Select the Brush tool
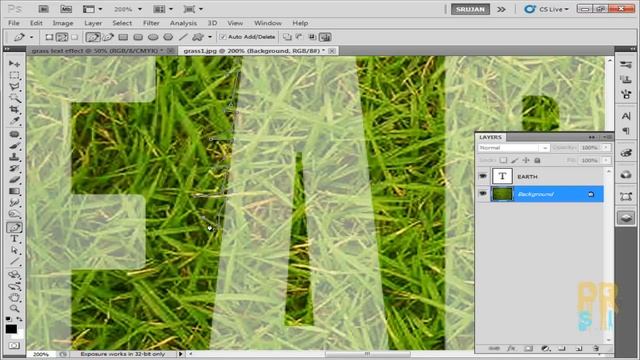 pos(14,146)
